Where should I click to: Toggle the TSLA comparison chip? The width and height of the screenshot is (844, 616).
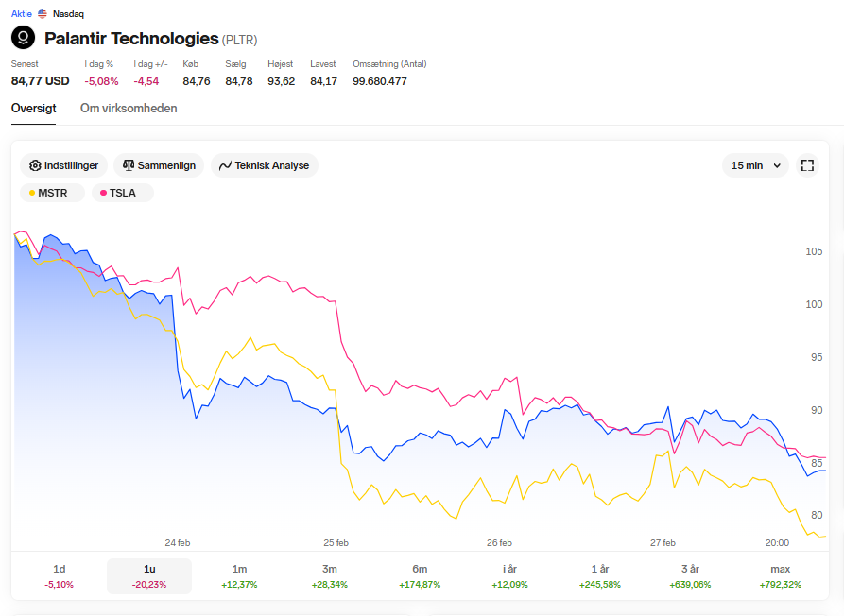coord(123,193)
